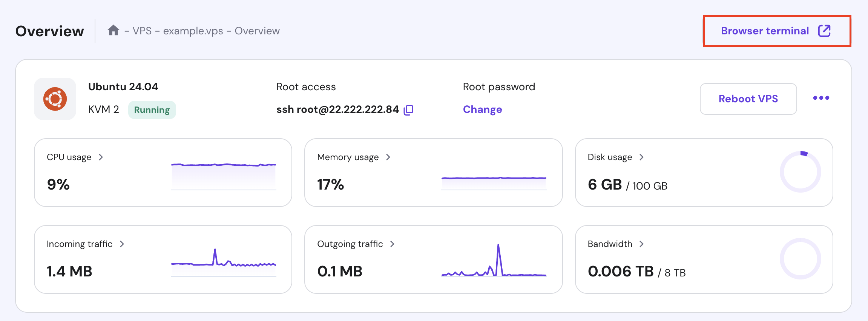The width and height of the screenshot is (868, 321).
Task: Click the Disk usage donut chart
Action: 800,172
